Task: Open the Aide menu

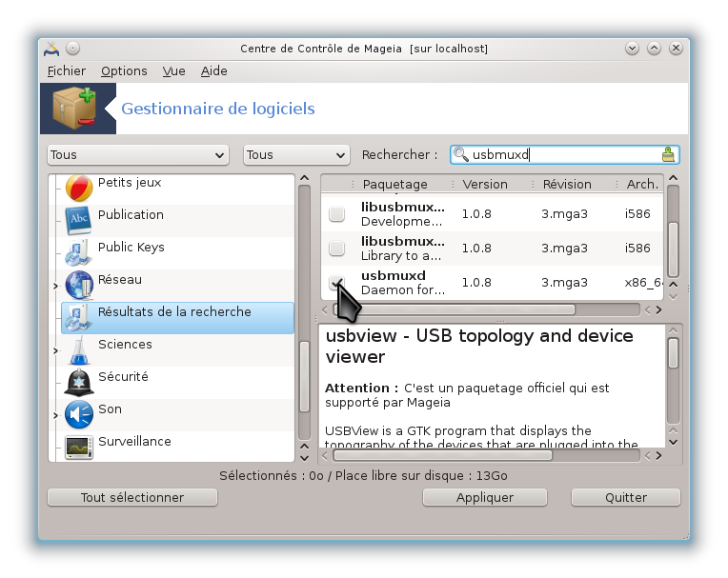Action: (x=214, y=71)
